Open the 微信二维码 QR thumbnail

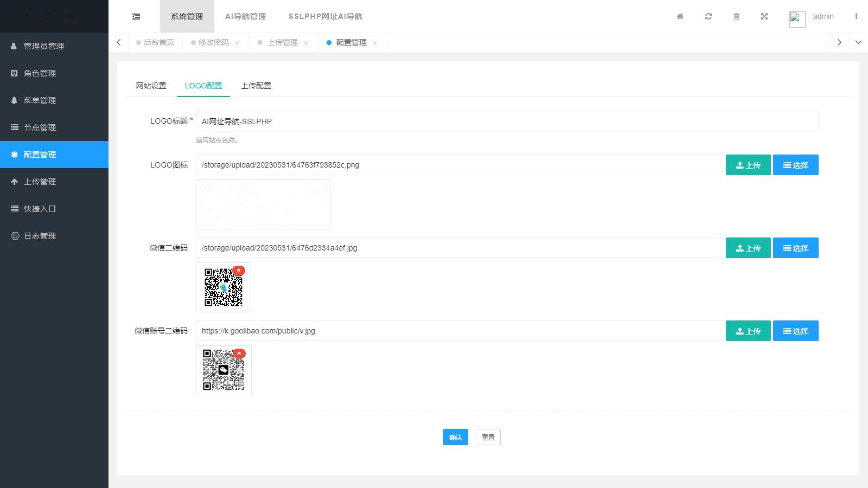(223, 287)
